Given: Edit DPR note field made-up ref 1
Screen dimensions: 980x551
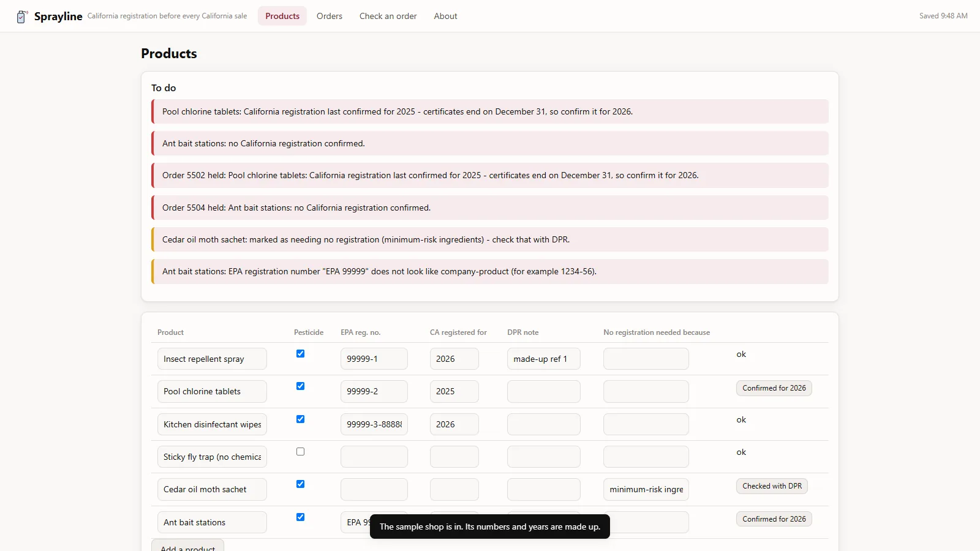Looking at the screenshot, I should click(x=544, y=359).
